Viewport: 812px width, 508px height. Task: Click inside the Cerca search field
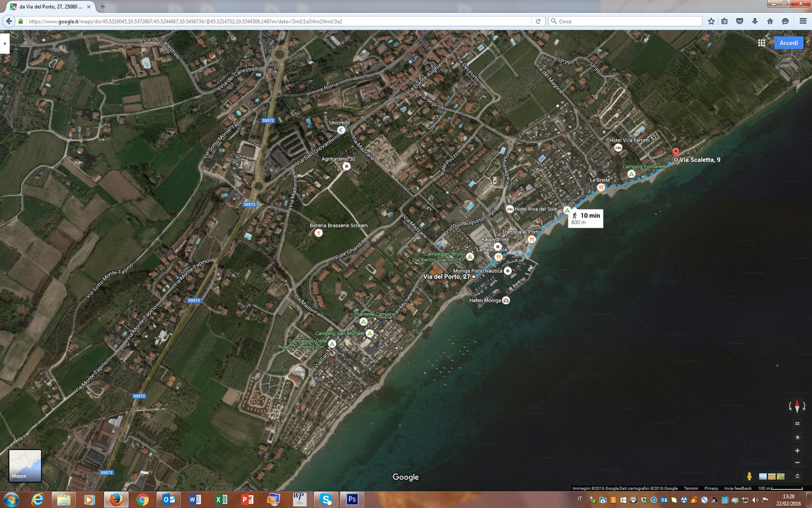click(625, 20)
